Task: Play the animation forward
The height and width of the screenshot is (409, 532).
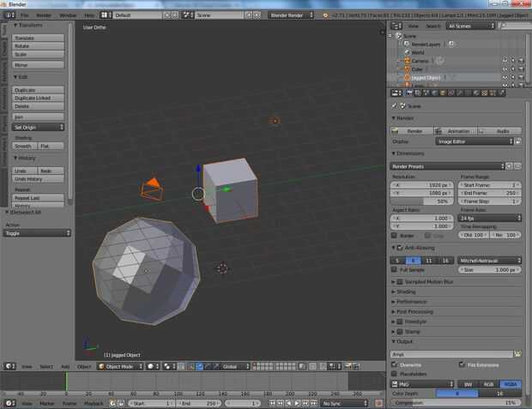Action: tap(297, 403)
